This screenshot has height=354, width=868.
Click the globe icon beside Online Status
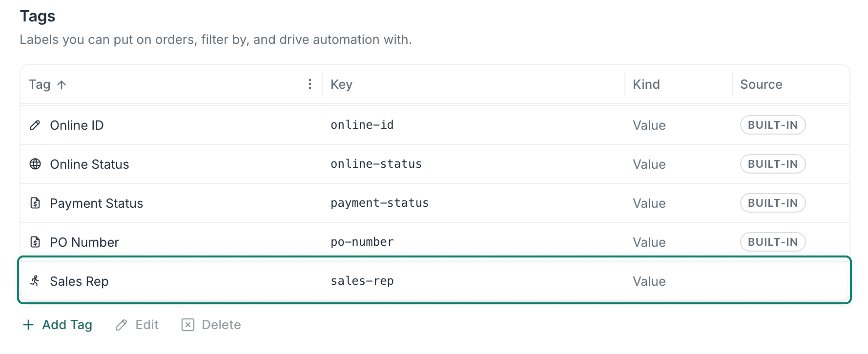tap(35, 164)
